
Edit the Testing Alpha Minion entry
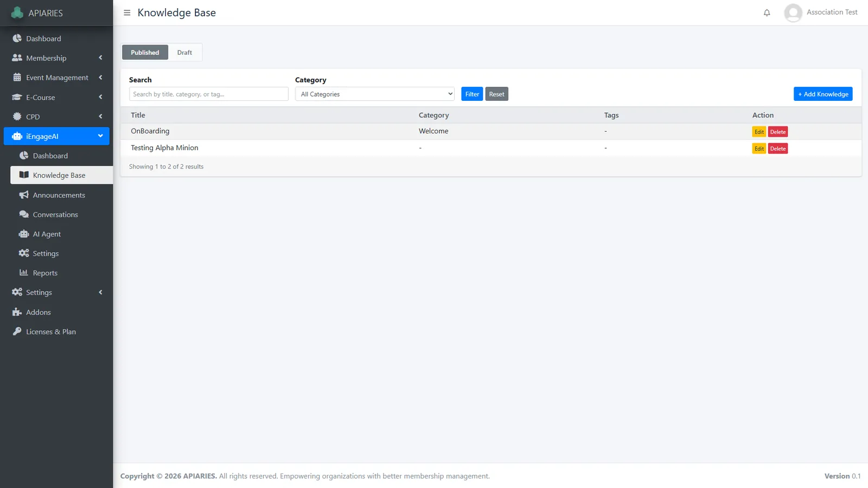(759, 149)
